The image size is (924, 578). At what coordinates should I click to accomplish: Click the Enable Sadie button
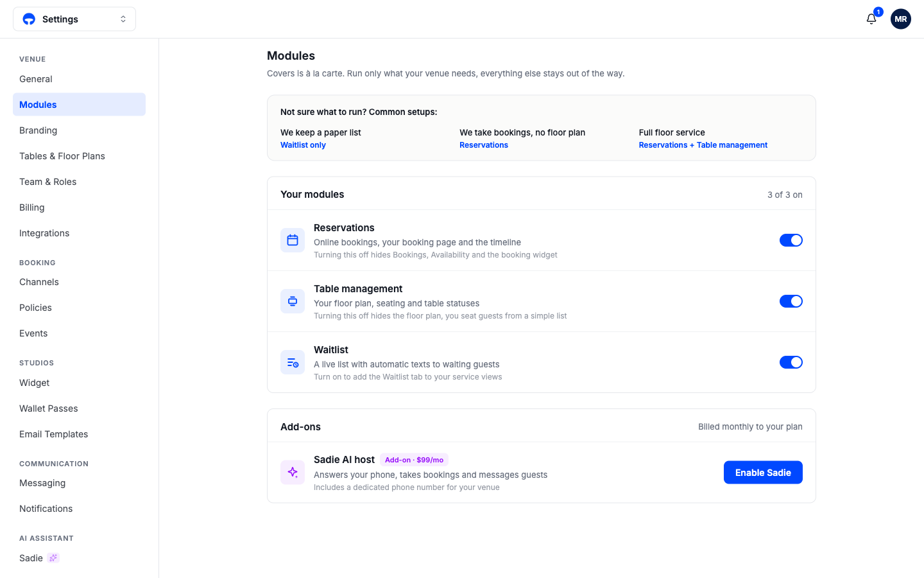763,473
